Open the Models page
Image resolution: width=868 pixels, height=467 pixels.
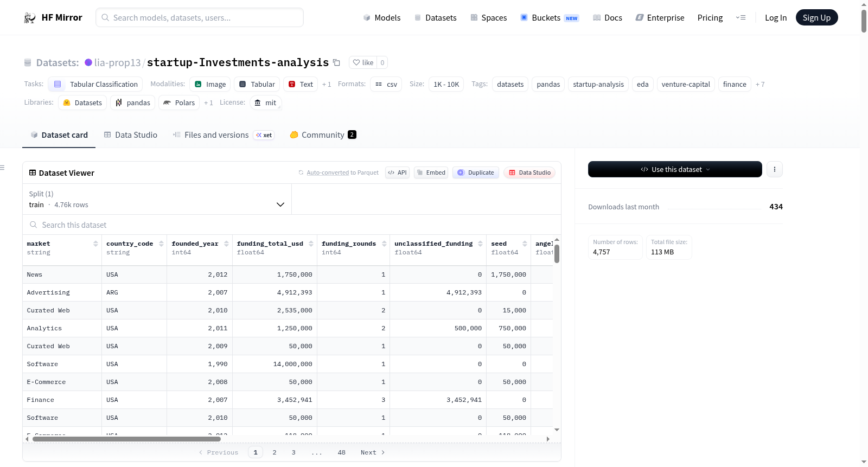click(381, 17)
